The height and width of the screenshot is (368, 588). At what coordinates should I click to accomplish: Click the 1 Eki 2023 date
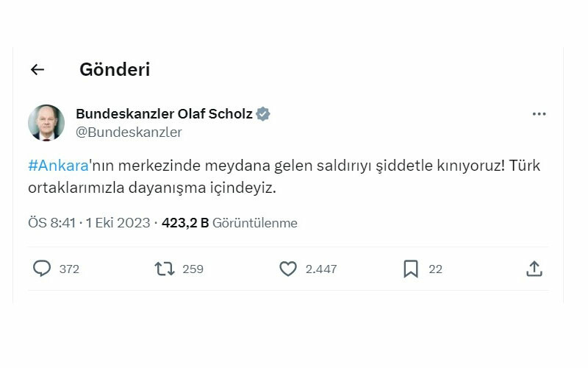click(118, 223)
